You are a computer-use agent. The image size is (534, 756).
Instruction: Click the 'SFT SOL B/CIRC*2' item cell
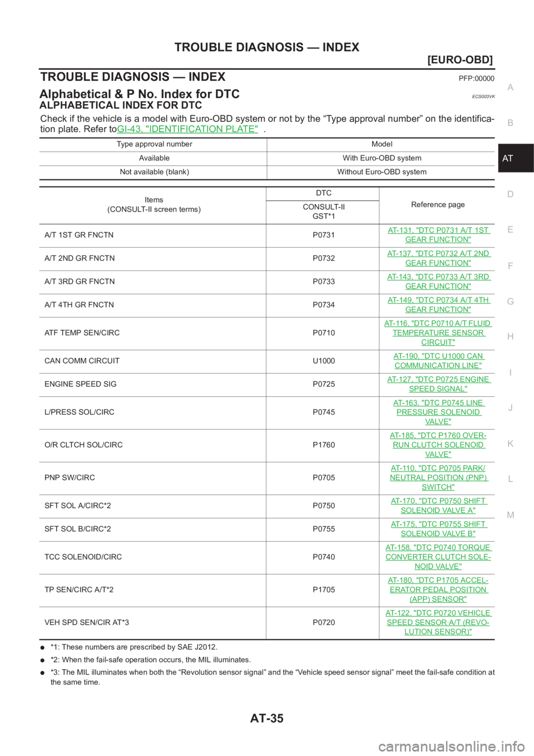tap(152, 529)
